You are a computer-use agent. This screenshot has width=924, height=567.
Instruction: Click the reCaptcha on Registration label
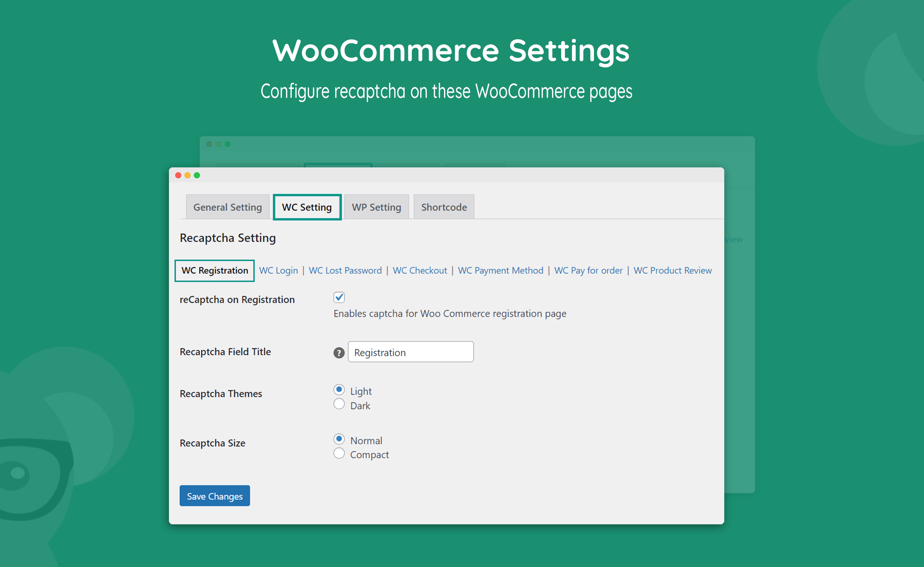click(237, 299)
